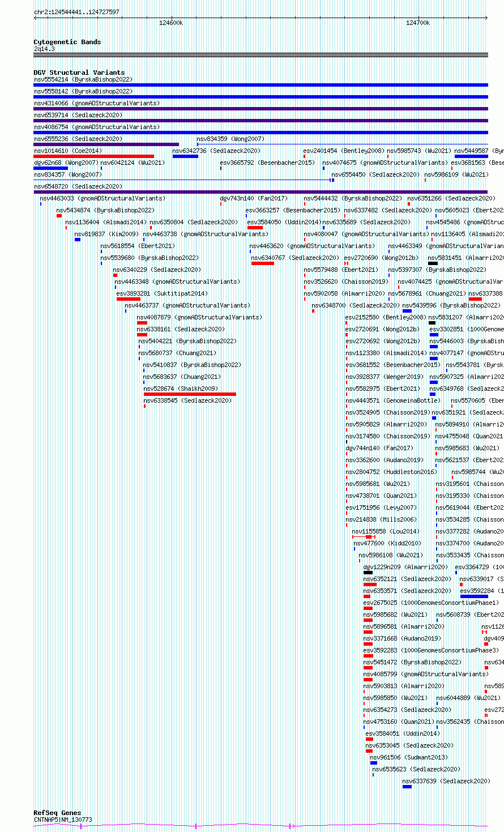Click the black bar under dgv1229n209

click(x=368, y=573)
